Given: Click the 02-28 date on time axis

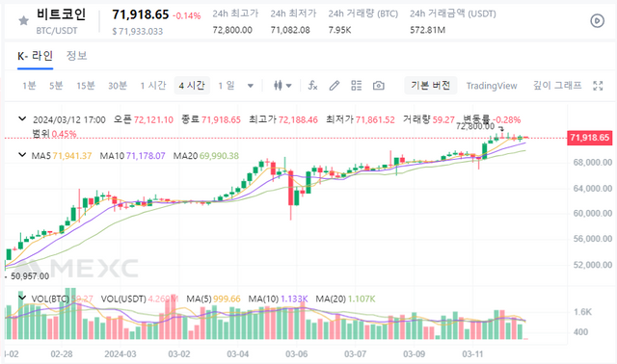Looking at the screenshot, I should pyautogui.click(x=62, y=354).
